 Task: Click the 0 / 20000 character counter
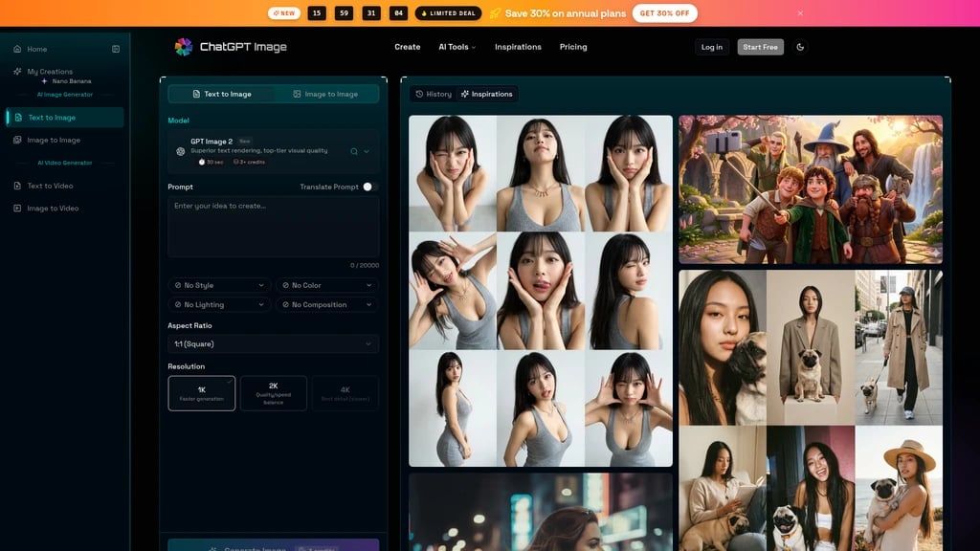click(x=365, y=266)
